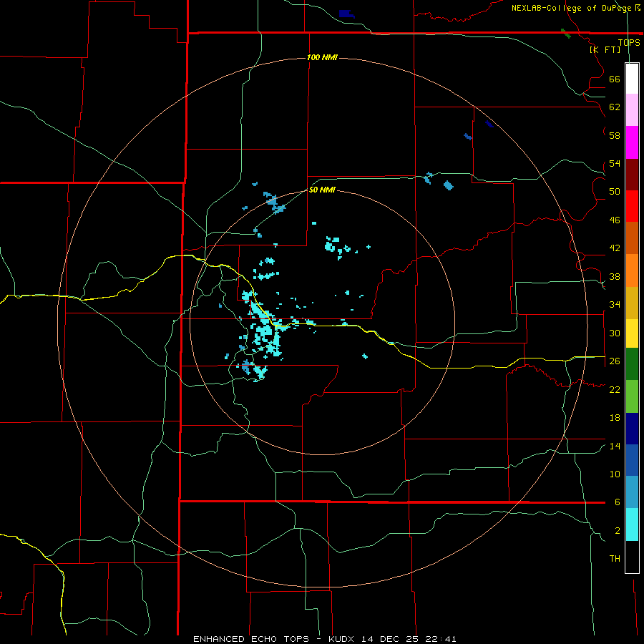Click the K FT units label

(605, 49)
